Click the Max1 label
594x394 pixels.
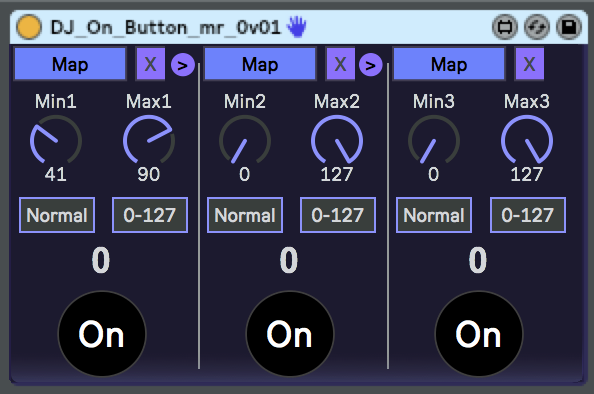pos(149,102)
